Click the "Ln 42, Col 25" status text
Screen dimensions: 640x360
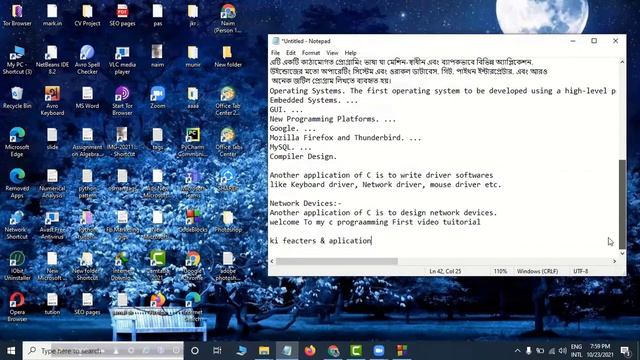(445, 271)
